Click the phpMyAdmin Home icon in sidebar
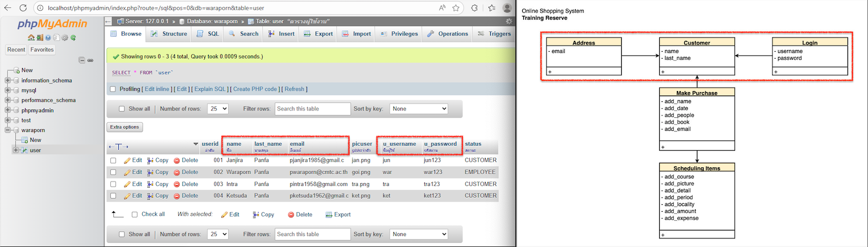The width and height of the screenshot is (868, 247). [31, 38]
